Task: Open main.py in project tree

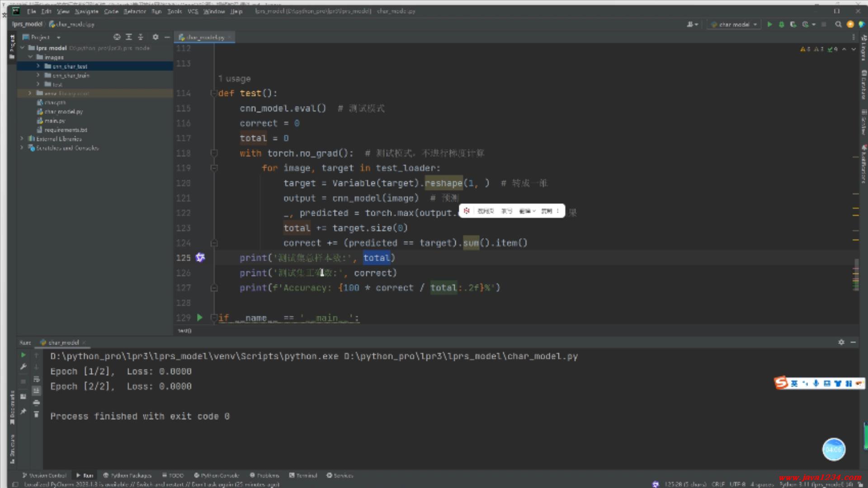Action: click(55, 121)
